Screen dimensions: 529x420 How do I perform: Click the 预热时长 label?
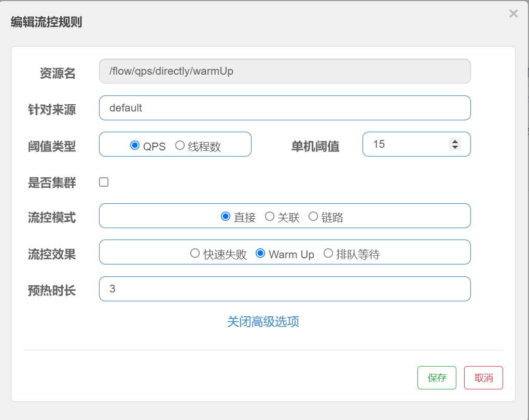click(x=52, y=290)
